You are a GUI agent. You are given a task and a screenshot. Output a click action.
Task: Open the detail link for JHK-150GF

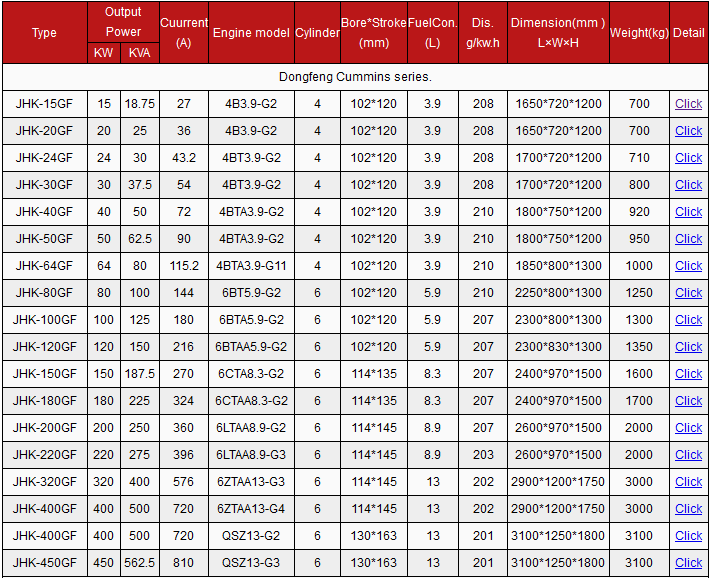click(x=688, y=374)
